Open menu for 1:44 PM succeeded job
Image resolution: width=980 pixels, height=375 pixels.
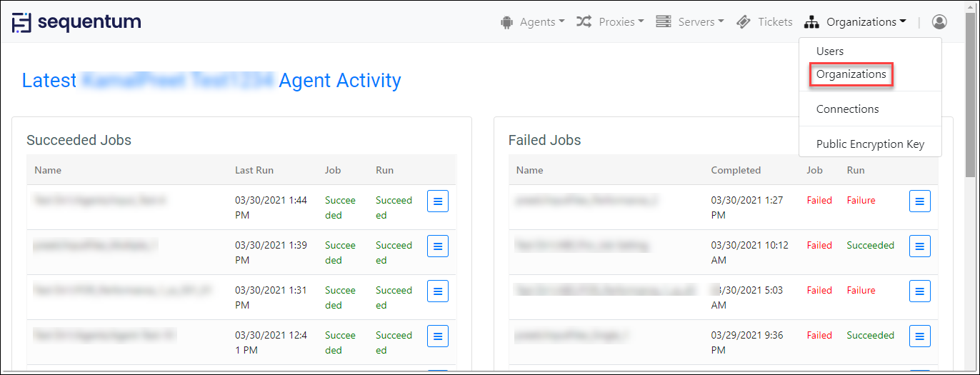[x=438, y=201]
